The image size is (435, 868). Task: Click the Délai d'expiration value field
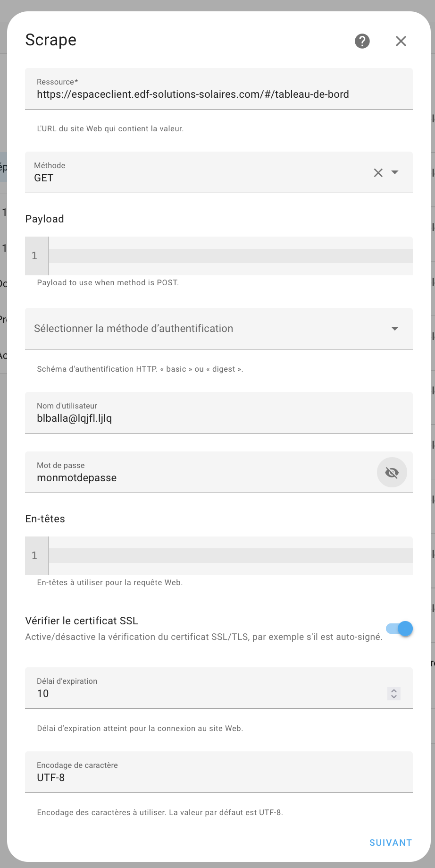[x=206, y=688]
